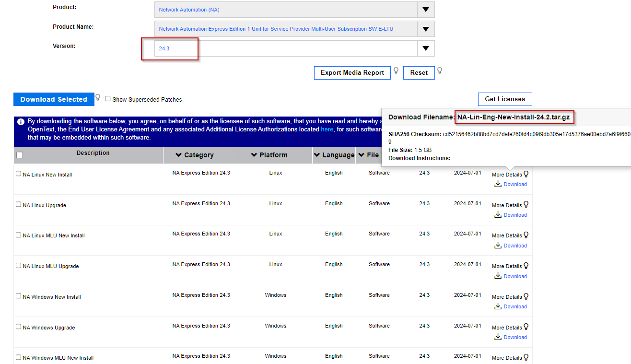Expand the Version dropdown

[426, 48]
